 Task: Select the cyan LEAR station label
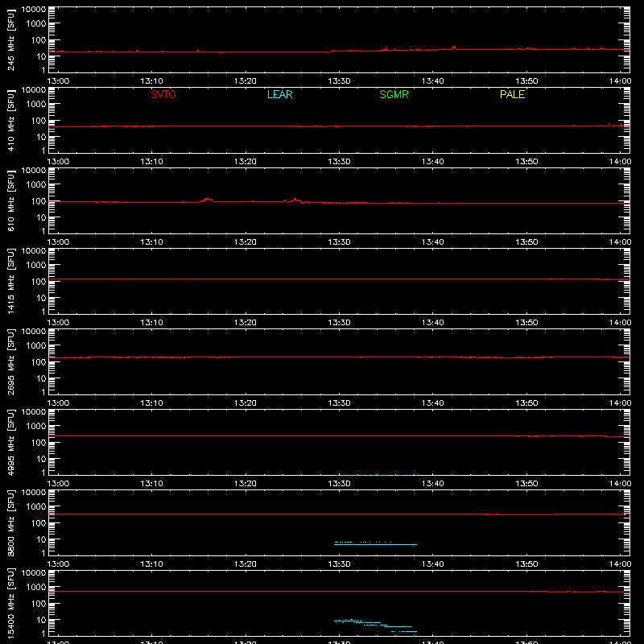click(x=279, y=94)
